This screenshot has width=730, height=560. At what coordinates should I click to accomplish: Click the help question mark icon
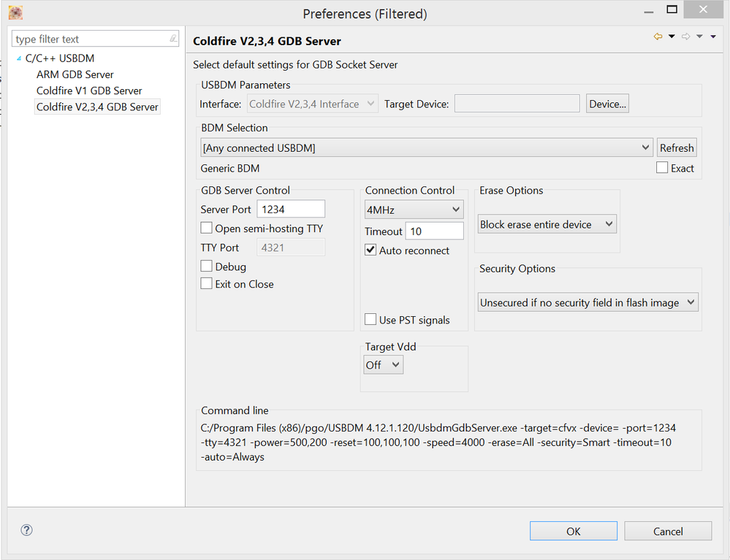[27, 530]
